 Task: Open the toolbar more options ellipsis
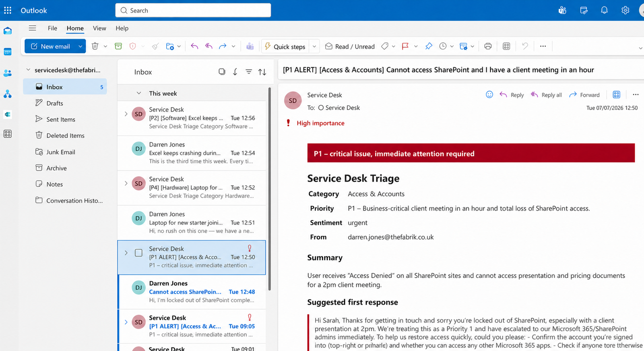point(543,46)
